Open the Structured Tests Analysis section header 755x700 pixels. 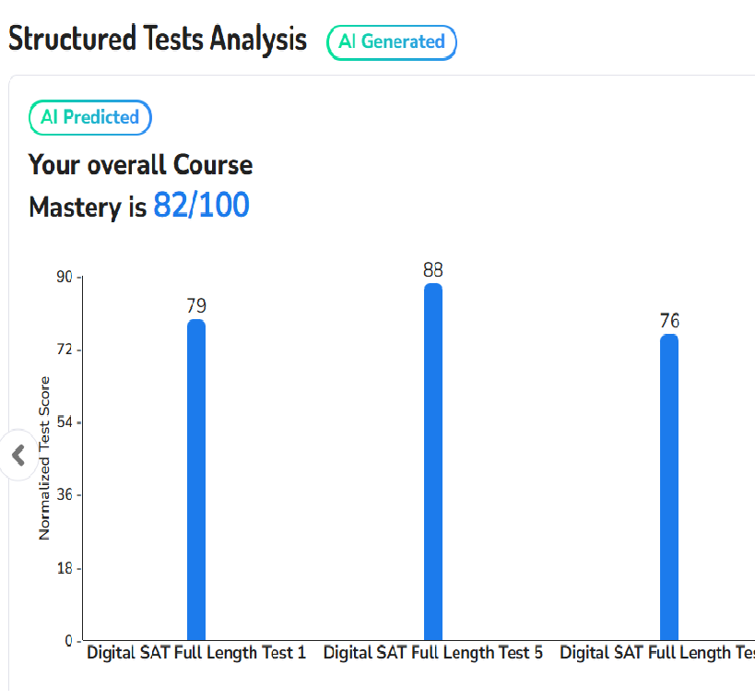157,39
